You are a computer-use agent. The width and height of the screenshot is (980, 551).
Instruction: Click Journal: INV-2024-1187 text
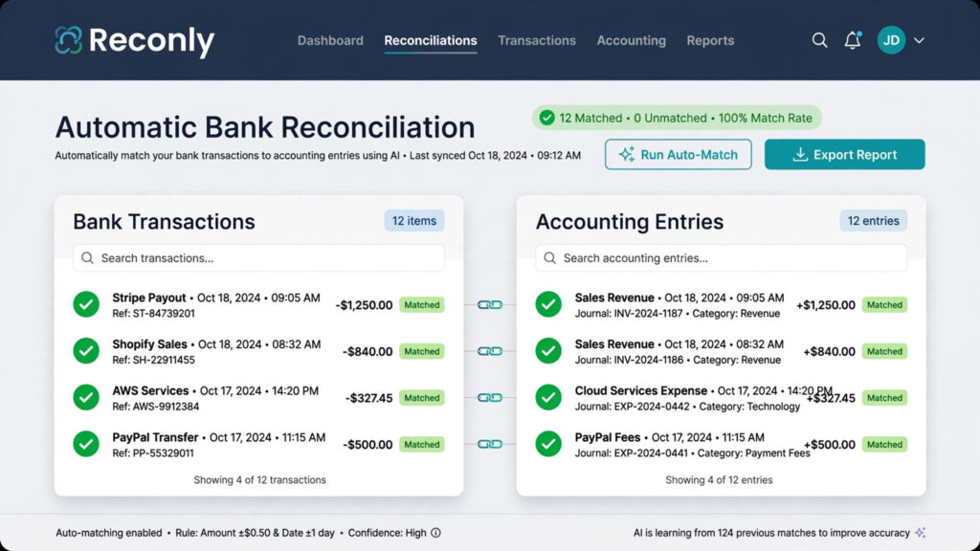coord(628,314)
